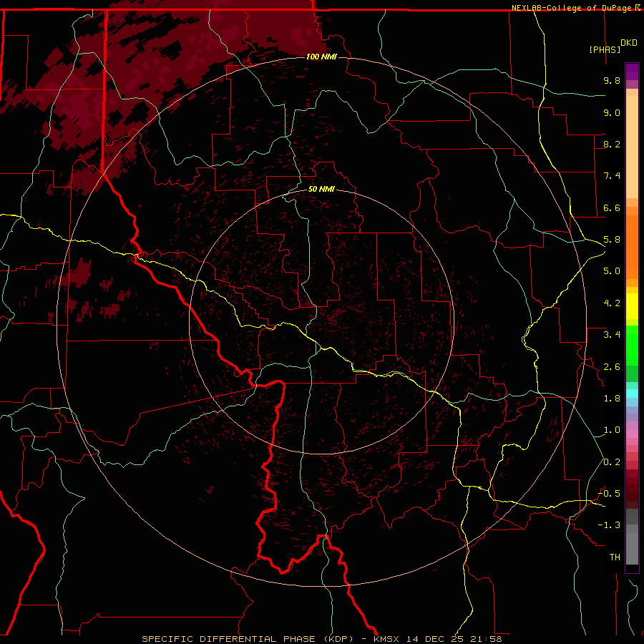Click the 5.8 scale value
The width and height of the screenshot is (644, 644).
(612, 240)
